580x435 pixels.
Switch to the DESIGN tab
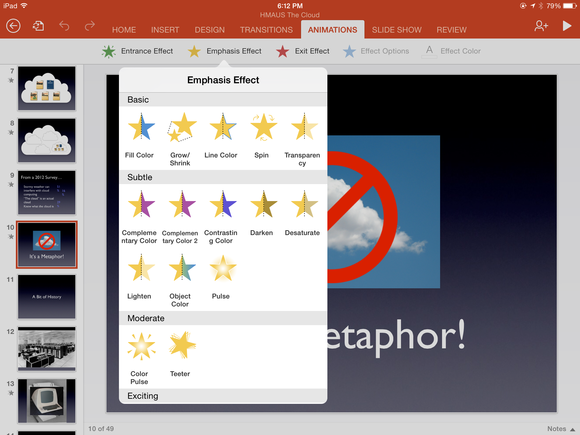coord(210,30)
